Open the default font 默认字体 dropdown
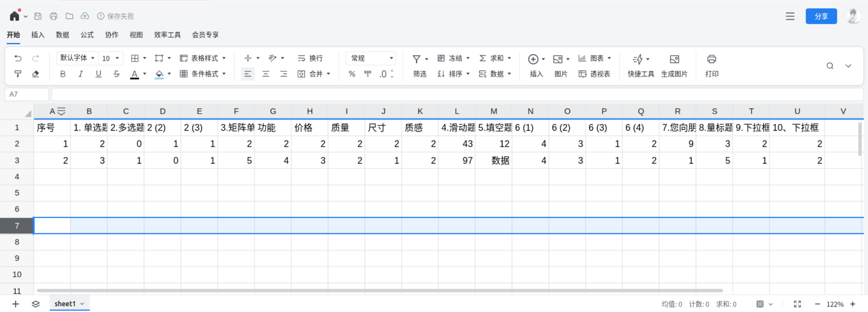 point(77,58)
